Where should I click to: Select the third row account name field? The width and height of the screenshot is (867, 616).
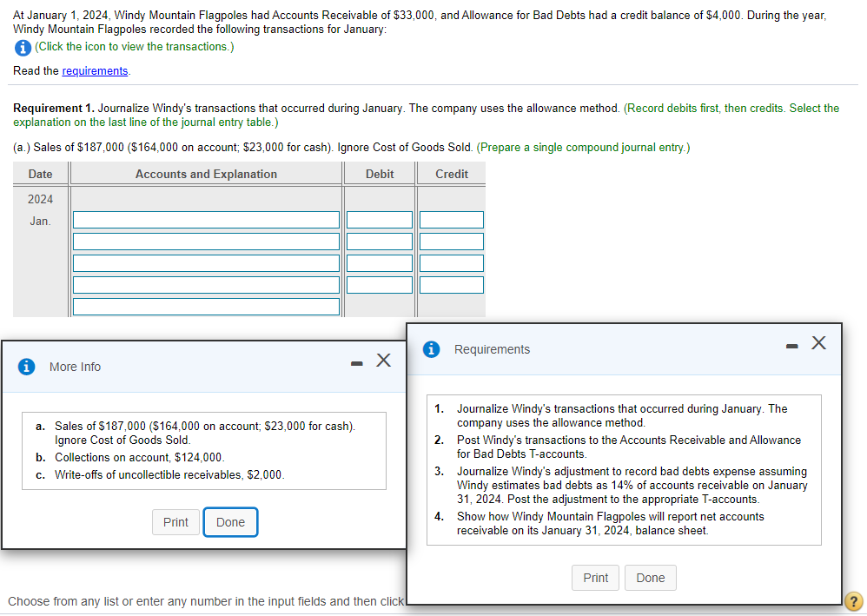coord(206,263)
